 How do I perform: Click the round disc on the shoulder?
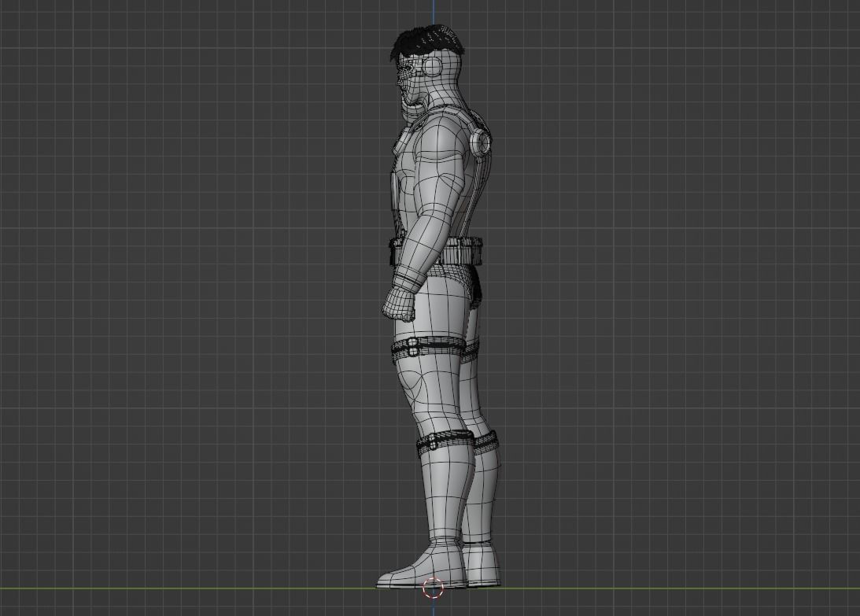point(482,142)
